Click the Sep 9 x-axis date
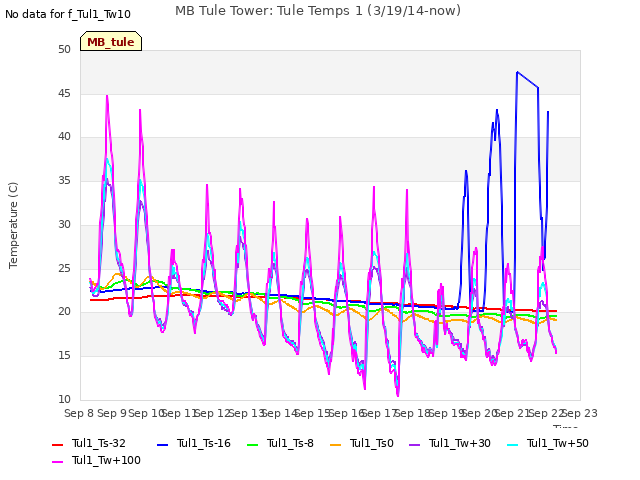640x480 pixels. tap(112, 413)
